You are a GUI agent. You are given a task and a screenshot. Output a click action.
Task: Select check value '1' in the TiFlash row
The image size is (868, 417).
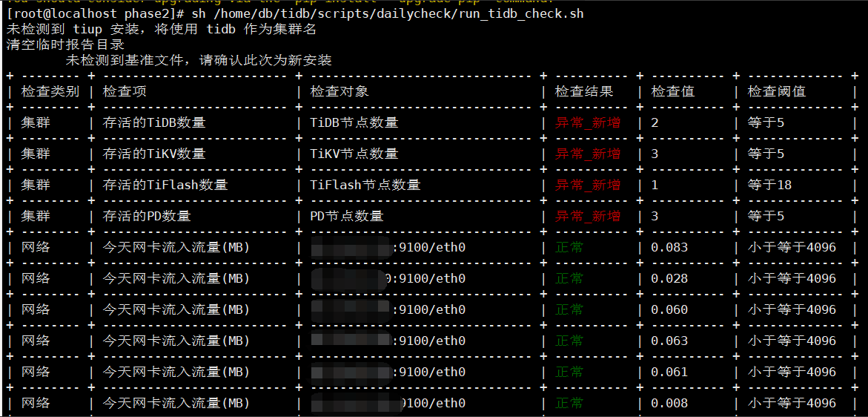655,185
